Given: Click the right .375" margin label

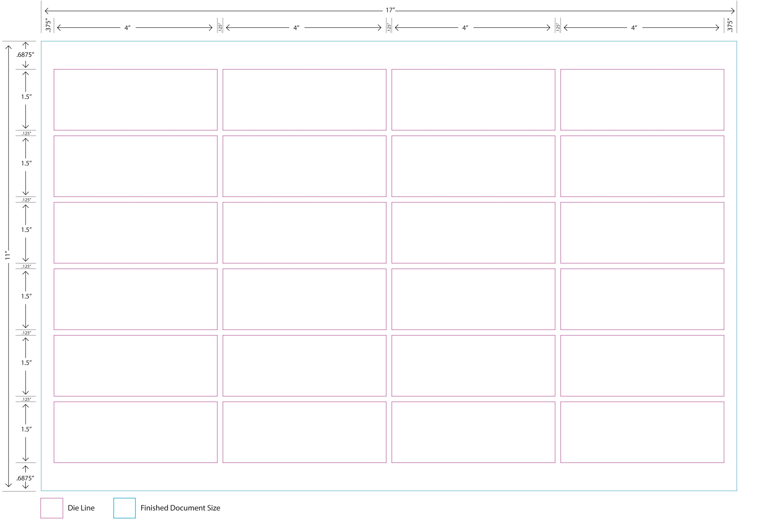Looking at the screenshot, I should (x=730, y=25).
